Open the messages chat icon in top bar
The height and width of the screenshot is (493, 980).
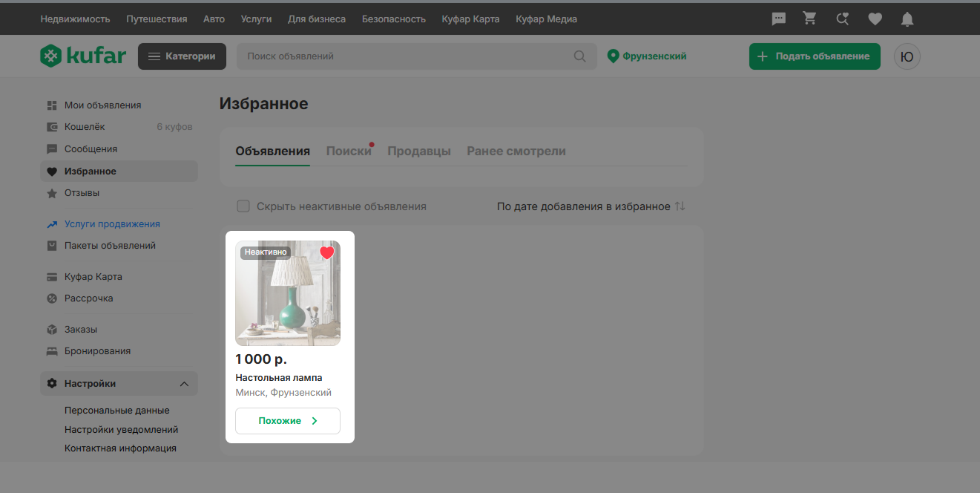779,19
